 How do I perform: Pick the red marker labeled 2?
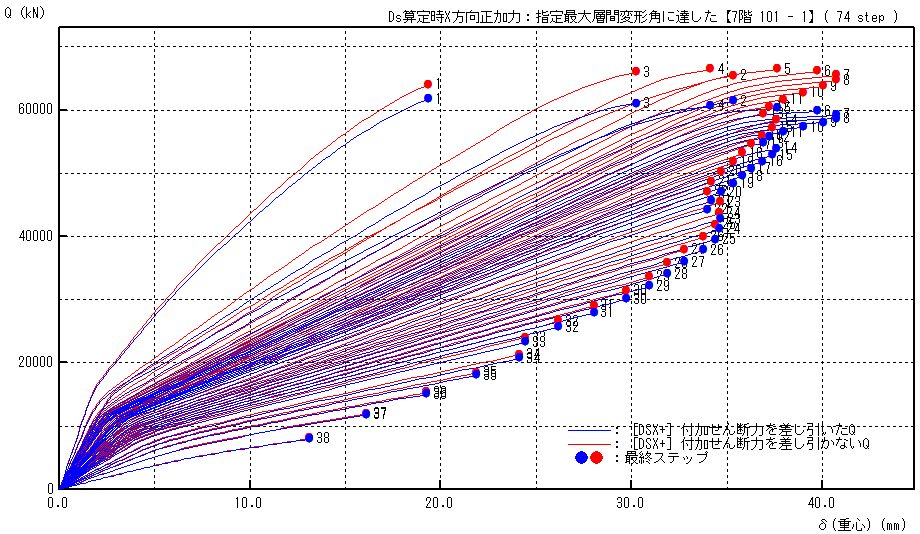coord(732,75)
